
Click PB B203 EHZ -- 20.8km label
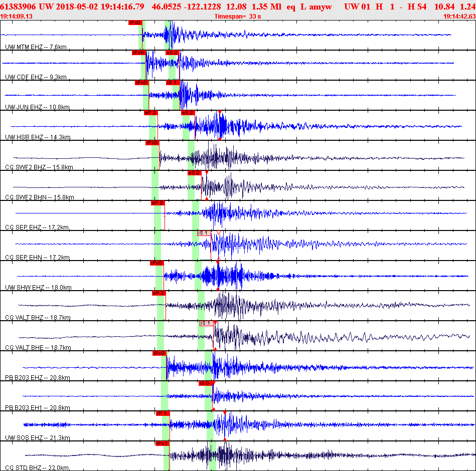coord(38,378)
